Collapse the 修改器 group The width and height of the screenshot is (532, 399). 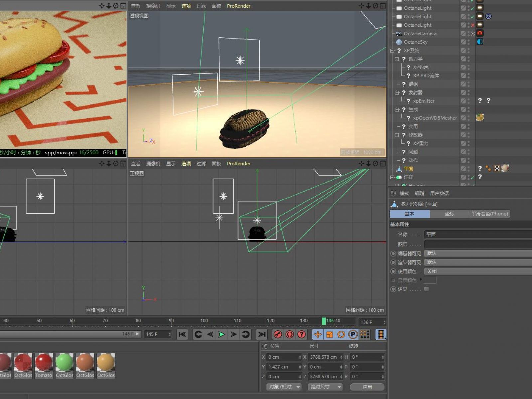pos(397,135)
